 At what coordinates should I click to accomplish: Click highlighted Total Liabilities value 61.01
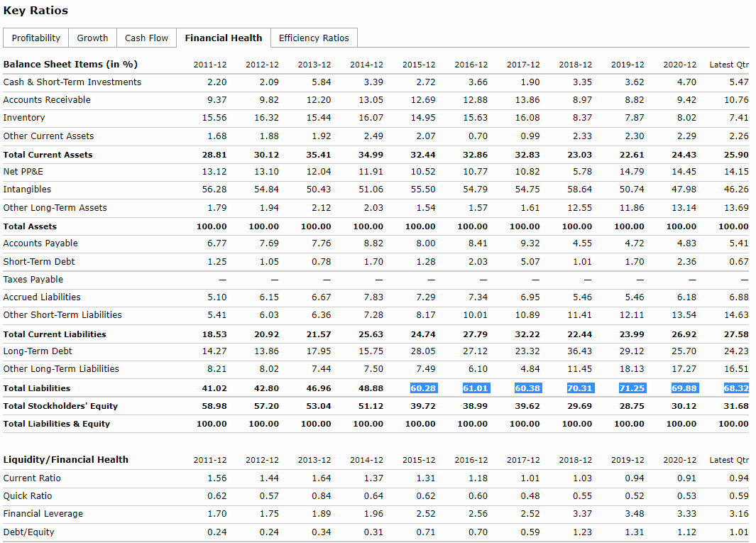[x=475, y=388]
